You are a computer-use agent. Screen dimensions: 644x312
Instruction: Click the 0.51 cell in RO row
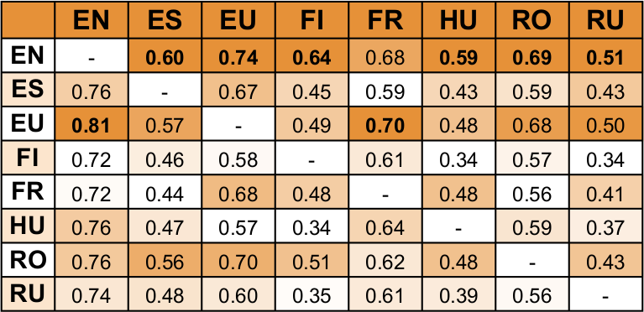[x=312, y=260]
